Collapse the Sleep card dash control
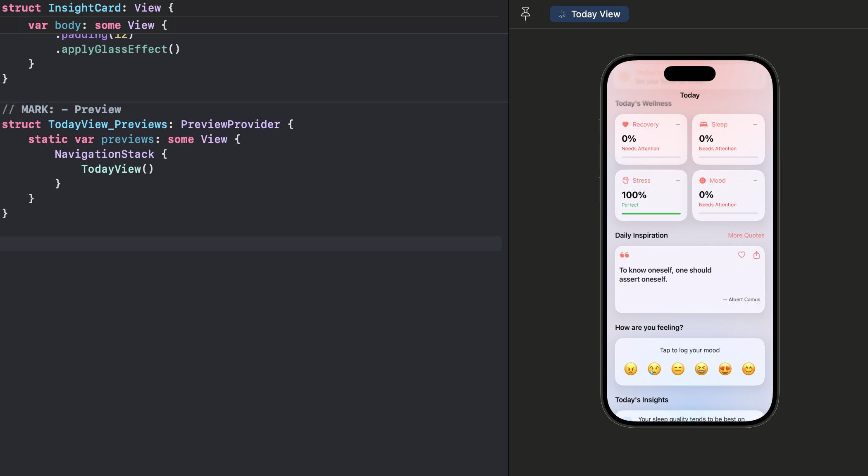868x476 pixels. (755, 124)
